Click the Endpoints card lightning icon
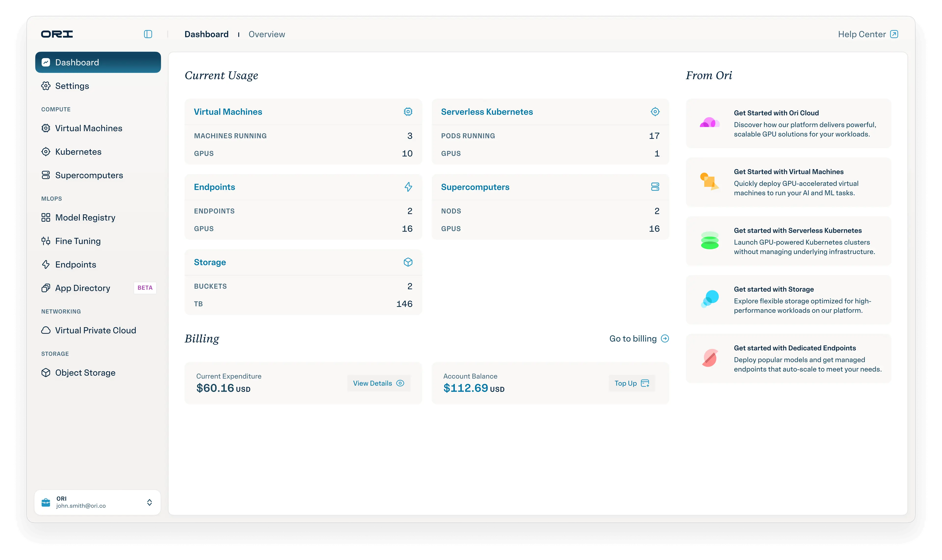 [408, 187]
